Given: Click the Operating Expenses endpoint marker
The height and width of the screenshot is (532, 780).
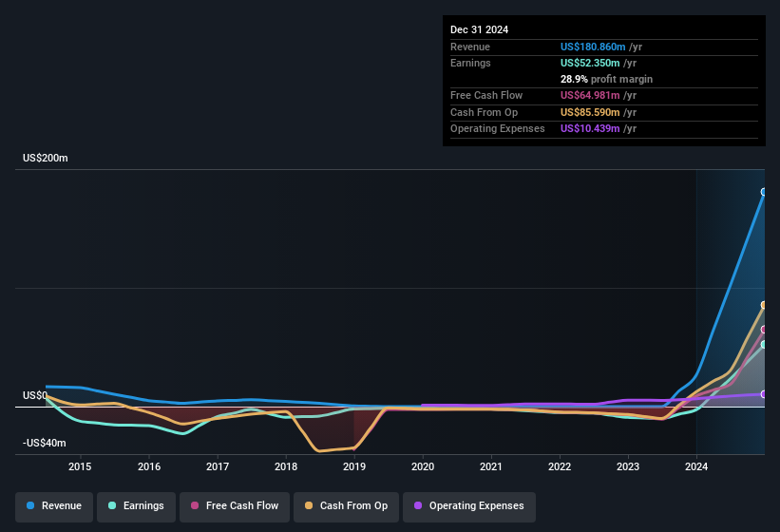Looking at the screenshot, I should pos(764,394).
